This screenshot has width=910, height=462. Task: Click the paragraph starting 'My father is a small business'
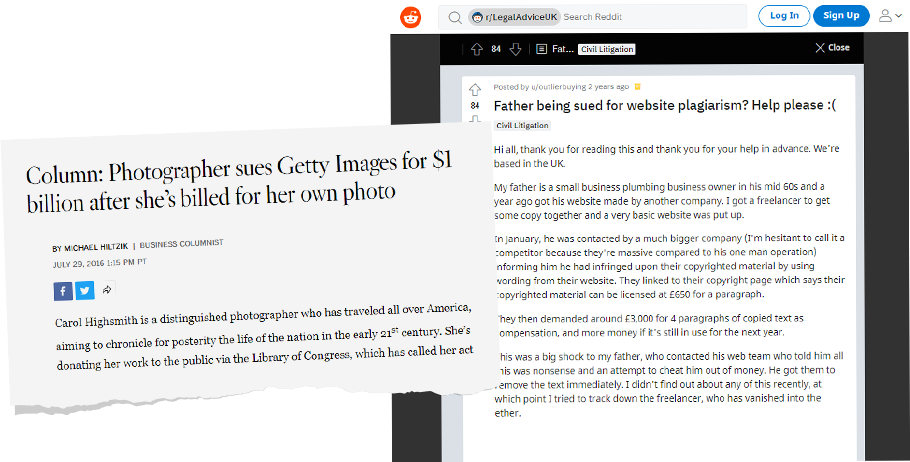pos(662,201)
